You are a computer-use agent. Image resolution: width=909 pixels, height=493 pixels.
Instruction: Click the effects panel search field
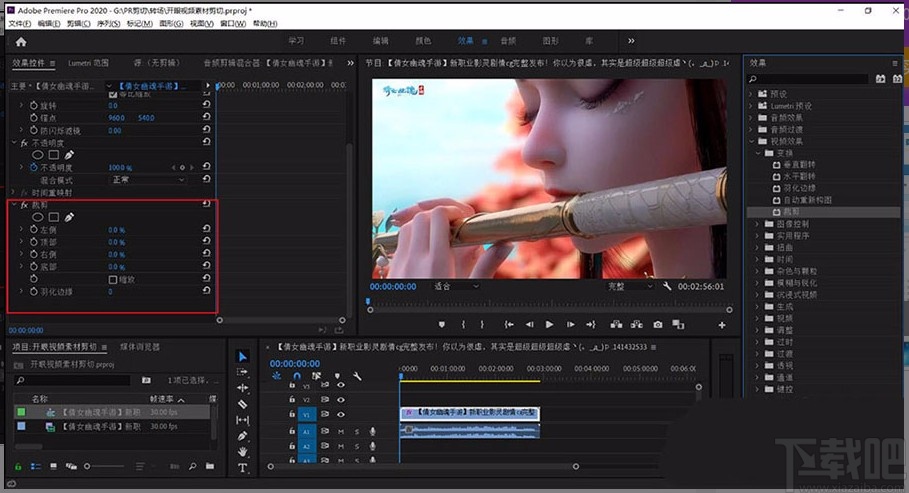coord(810,79)
